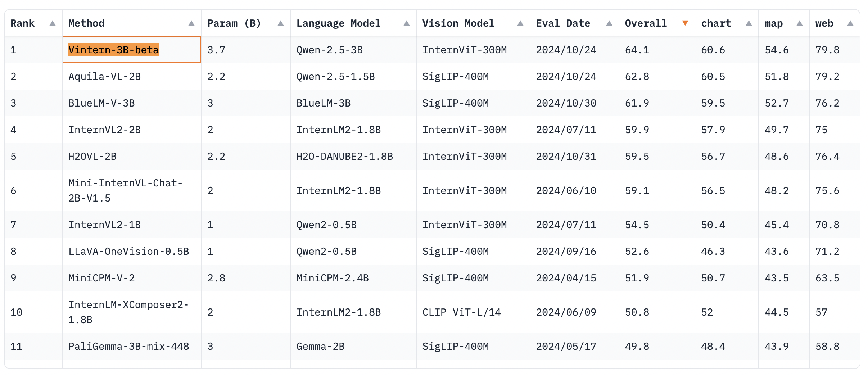Screen dimensions: 868x375
Task: Select the highlighted Vintern-3B-beta cell
Action: click(x=114, y=50)
